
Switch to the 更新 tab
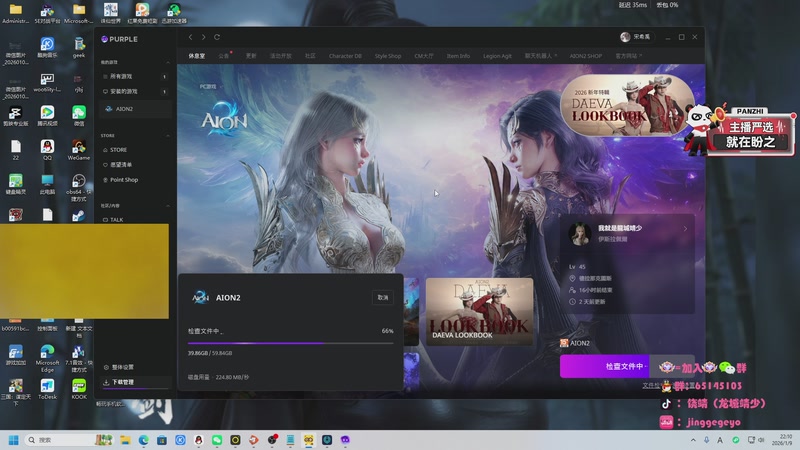point(251,56)
